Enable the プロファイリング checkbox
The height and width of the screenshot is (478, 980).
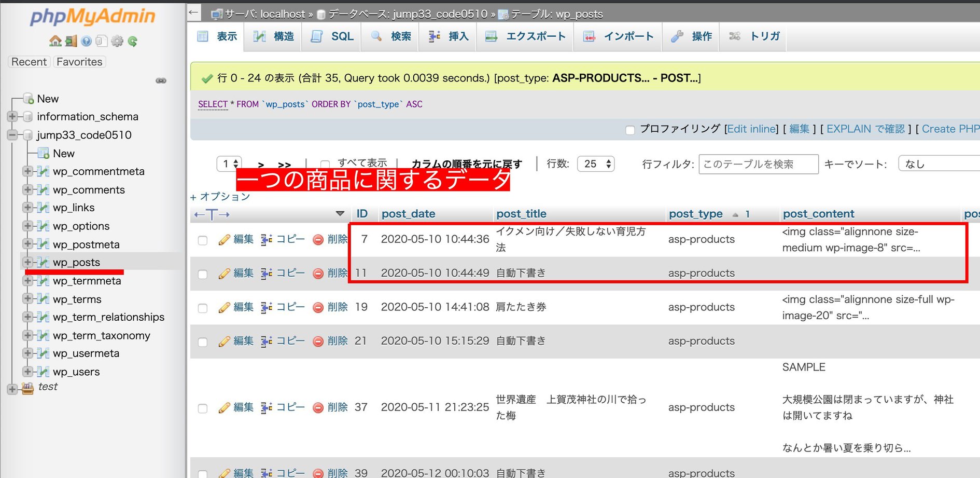pos(630,130)
